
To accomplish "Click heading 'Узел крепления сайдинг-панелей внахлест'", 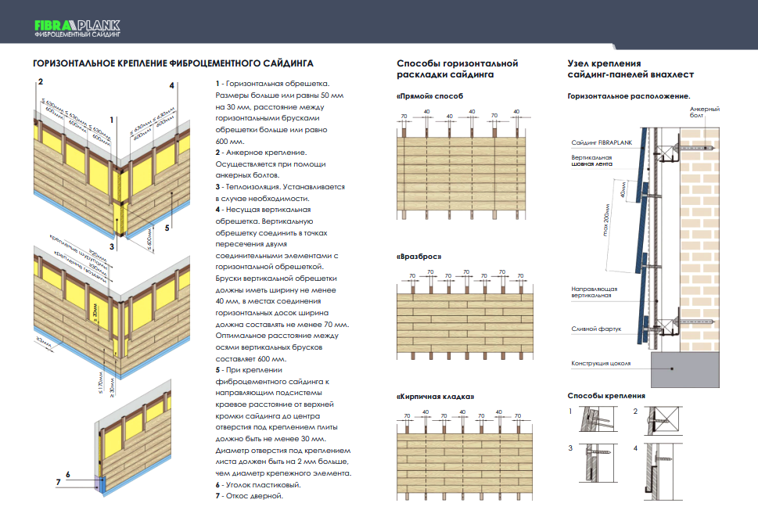I will pos(630,69).
